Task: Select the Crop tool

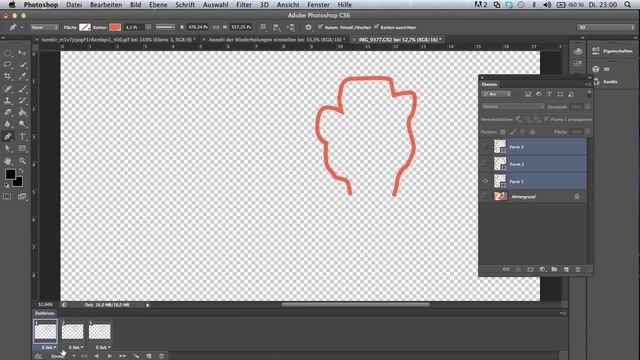Action: [8, 76]
